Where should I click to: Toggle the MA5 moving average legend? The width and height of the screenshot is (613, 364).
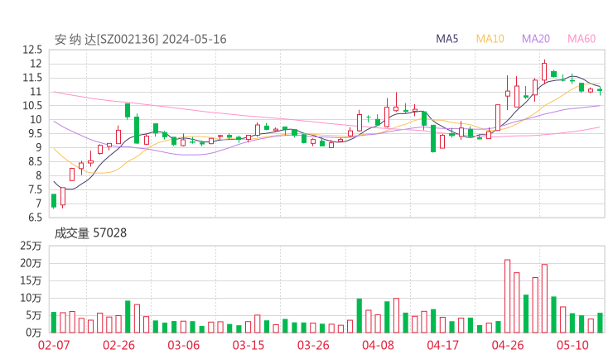447,39
